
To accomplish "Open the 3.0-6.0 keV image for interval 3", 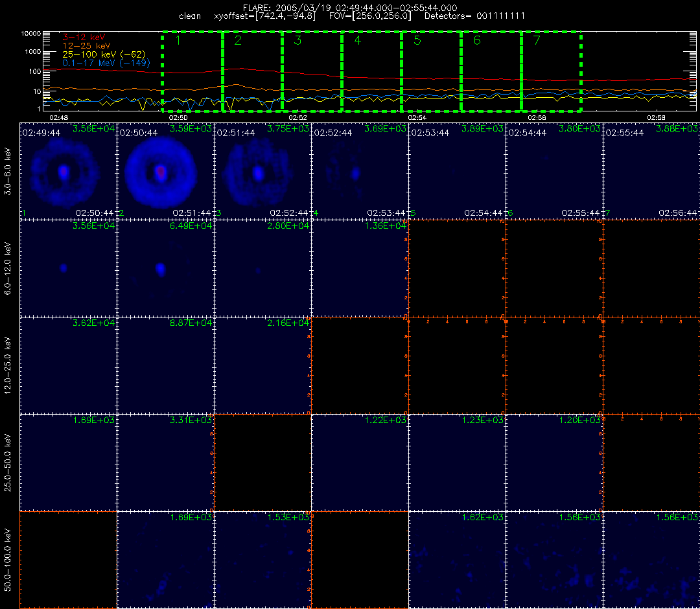I will click(x=263, y=171).
